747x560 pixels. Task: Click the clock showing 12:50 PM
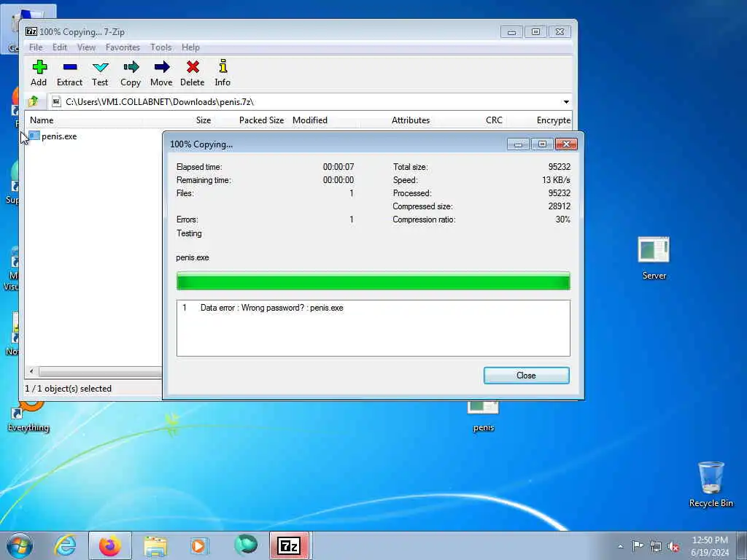pyautogui.click(x=710, y=540)
